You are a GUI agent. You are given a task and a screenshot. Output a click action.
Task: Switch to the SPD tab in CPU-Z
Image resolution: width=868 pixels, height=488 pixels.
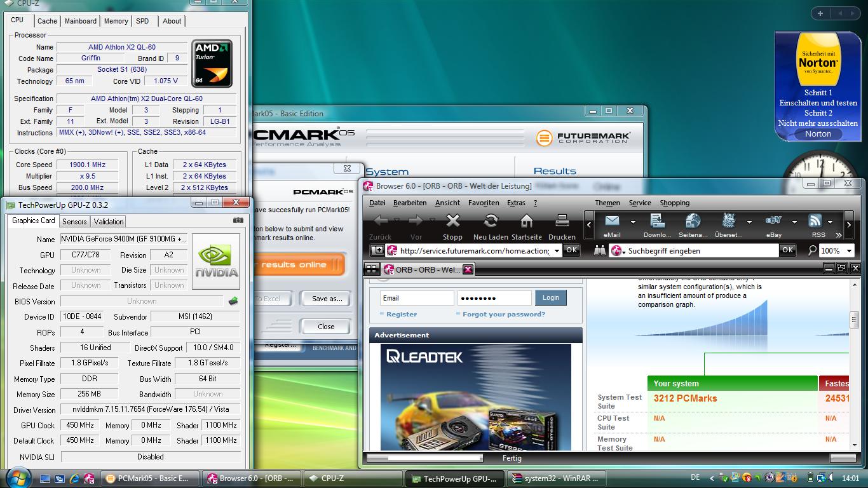coord(142,21)
